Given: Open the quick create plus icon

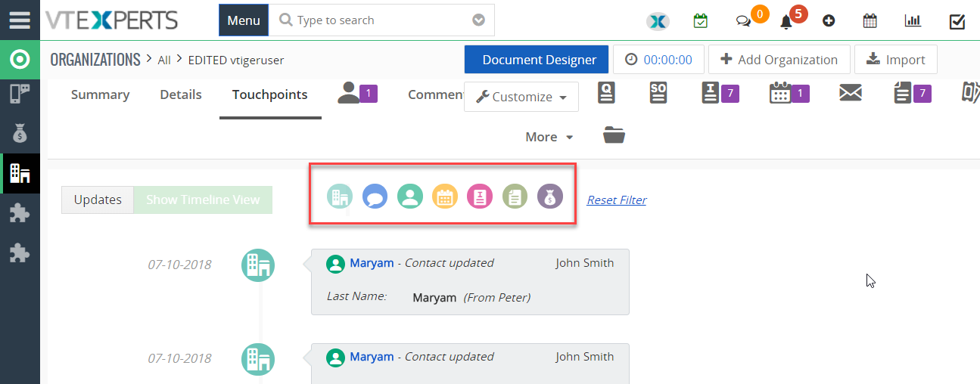Looking at the screenshot, I should 829,21.
